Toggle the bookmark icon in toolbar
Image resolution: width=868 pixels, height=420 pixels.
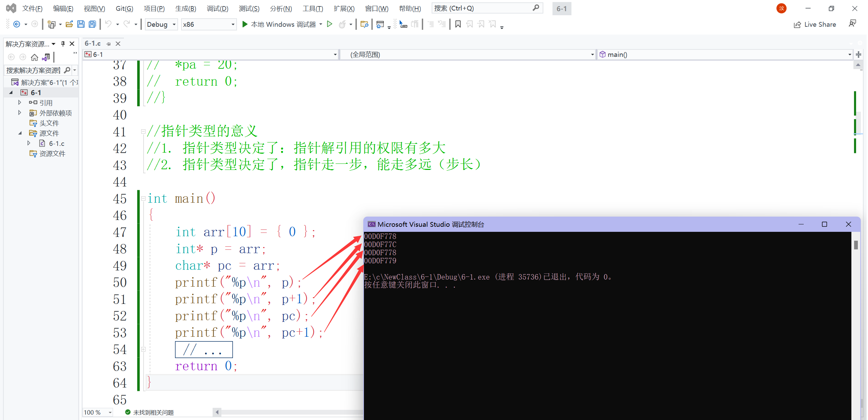coord(458,24)
